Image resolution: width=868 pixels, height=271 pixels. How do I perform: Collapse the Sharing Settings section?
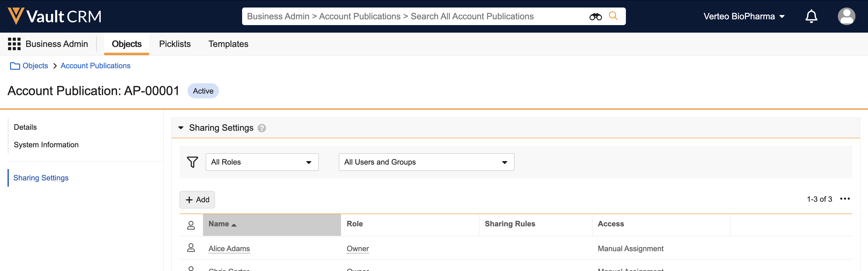(x=181, y=128)
